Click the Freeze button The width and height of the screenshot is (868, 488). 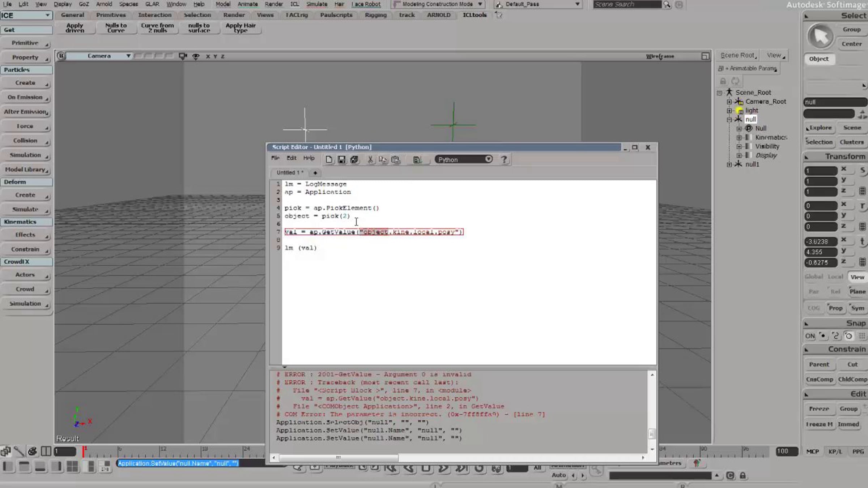coord(819,409)
